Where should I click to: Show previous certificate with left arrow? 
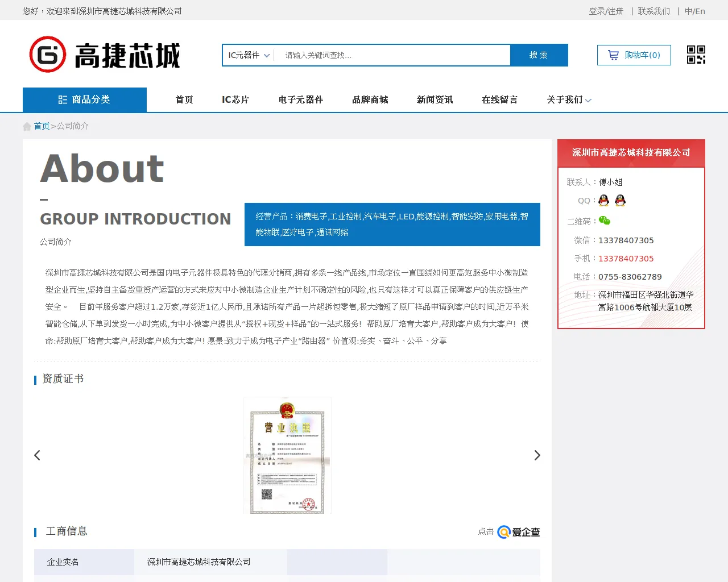[x=38, y=455]
